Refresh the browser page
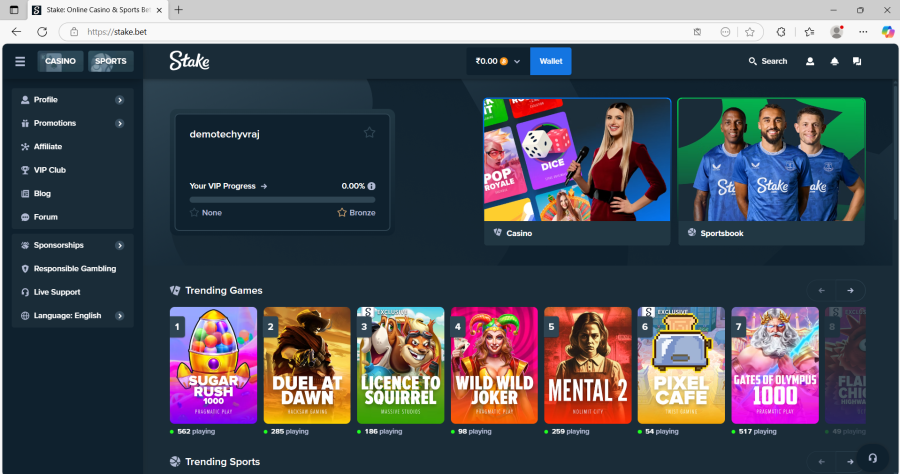Image resolution: width=900 pixels, height=474 pixels. tap(42, 32)
